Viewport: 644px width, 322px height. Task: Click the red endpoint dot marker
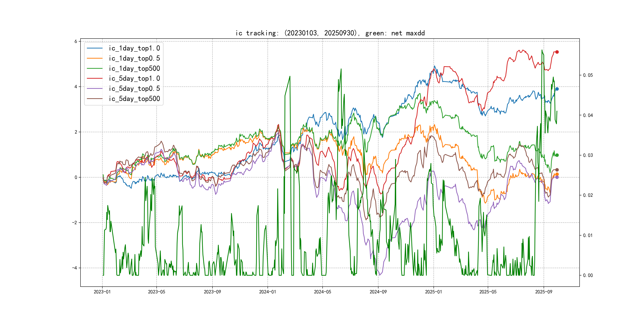[557, 52]
